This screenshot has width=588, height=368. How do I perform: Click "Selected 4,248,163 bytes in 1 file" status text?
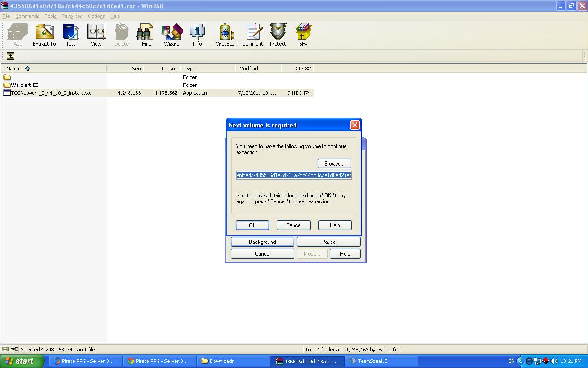(x=58, y=350)
